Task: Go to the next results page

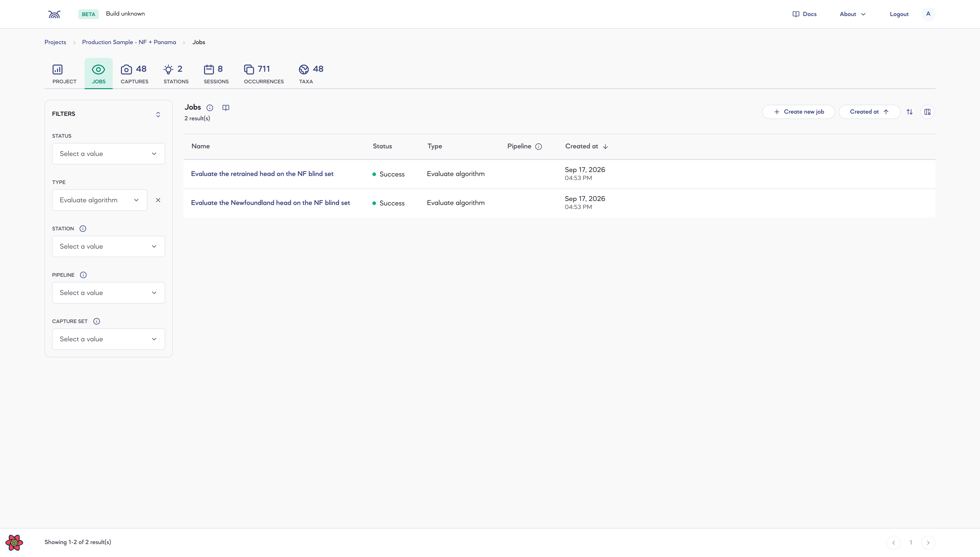Action: 928,543
